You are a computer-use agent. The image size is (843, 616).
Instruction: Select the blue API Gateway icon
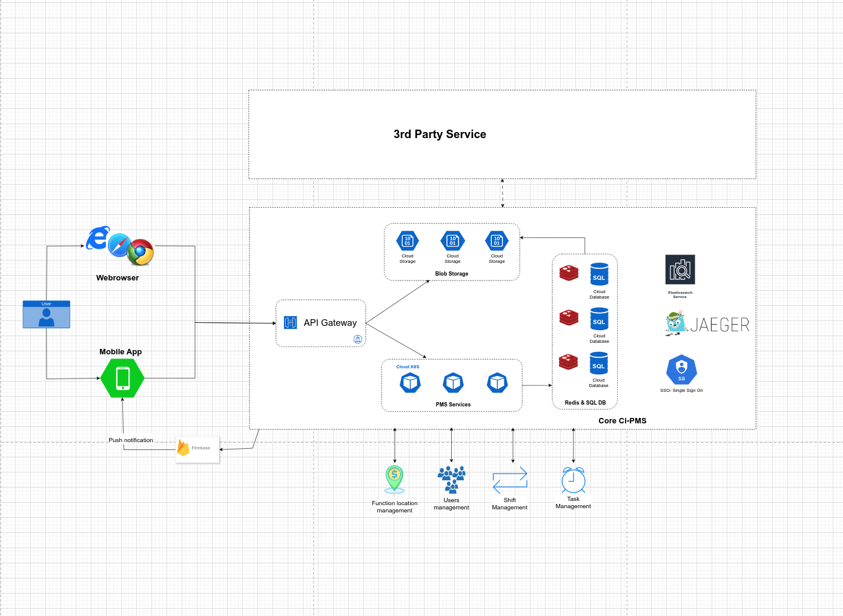(291, 322)
